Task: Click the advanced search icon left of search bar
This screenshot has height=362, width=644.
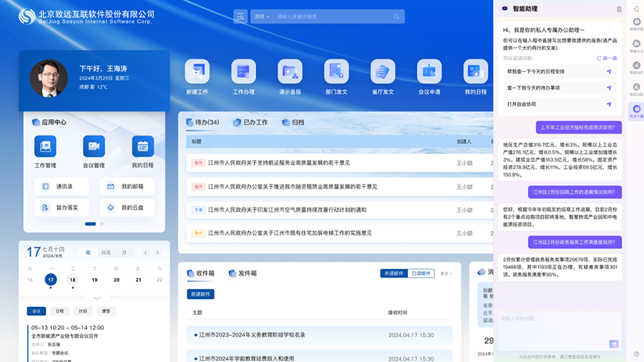Action: [240, 16]
